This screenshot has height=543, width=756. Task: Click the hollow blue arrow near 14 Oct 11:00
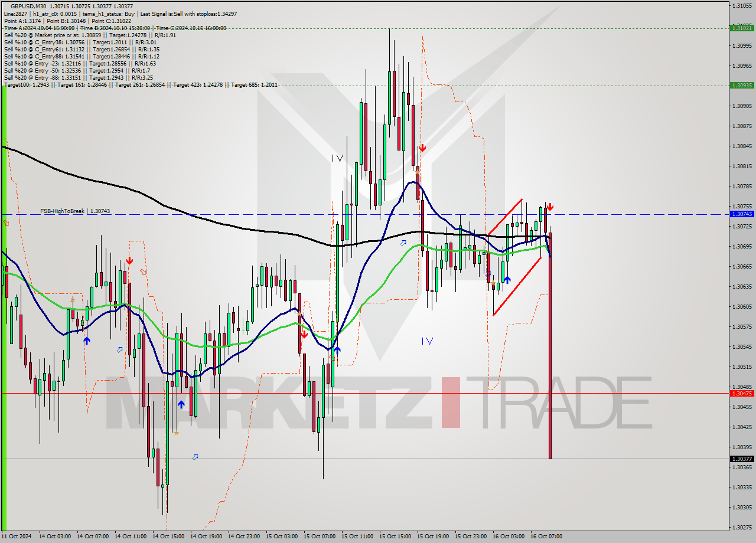coord(120,350)
